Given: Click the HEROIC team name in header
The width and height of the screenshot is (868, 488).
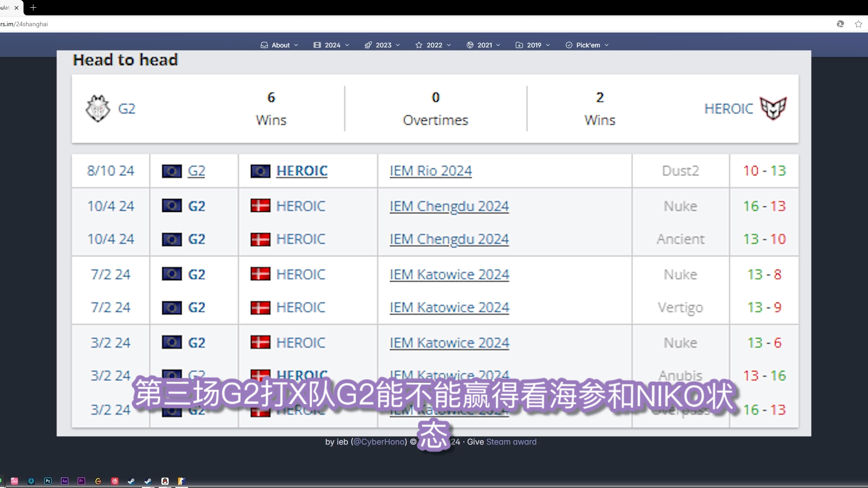Looking at the screenshot, I should [729, 109].
